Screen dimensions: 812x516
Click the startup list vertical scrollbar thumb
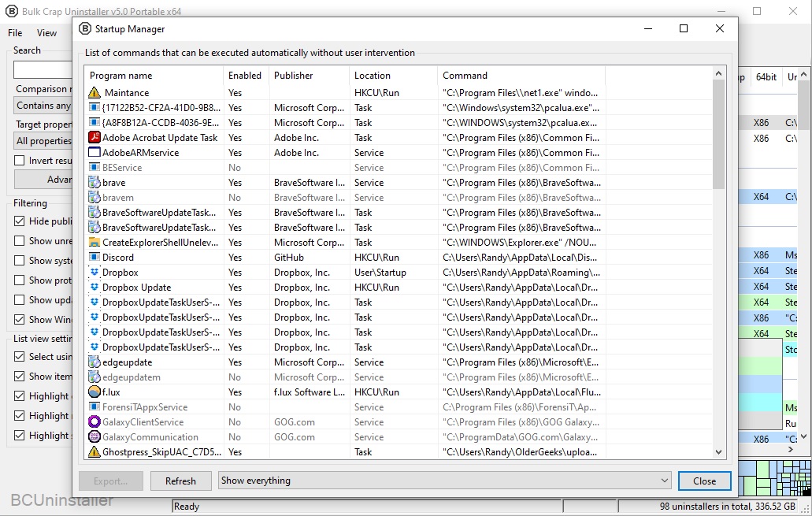pos(718,135)
